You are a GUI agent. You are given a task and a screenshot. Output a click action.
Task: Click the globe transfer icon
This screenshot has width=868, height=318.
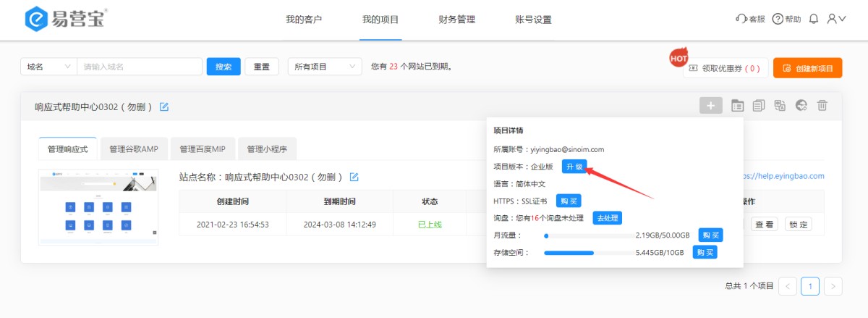click(x=801, y=106)
